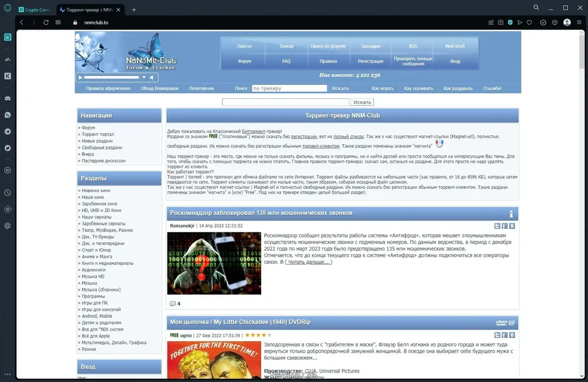
Task: Go back to previous page
Action: coord(22,22)
